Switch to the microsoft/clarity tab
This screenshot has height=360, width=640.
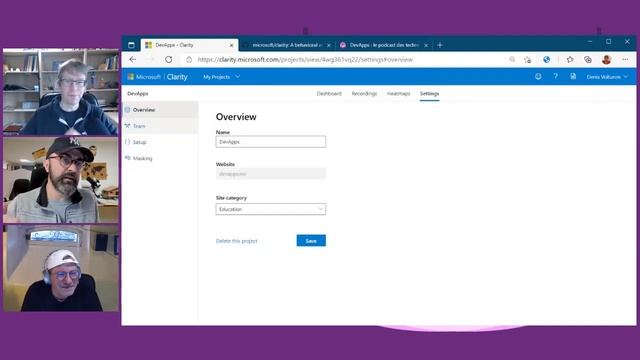(287, 45)
